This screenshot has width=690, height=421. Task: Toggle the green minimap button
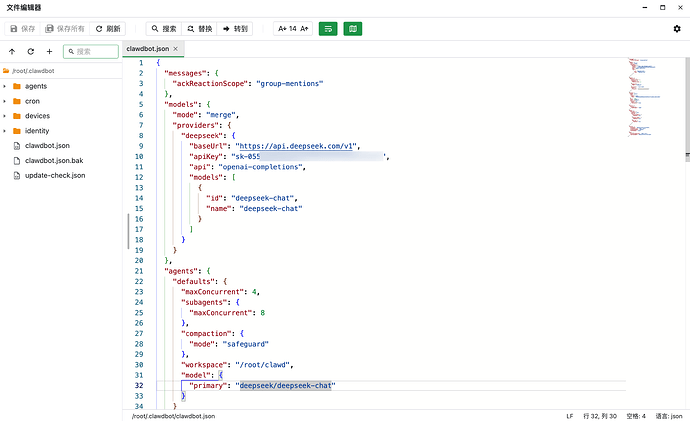352,29
